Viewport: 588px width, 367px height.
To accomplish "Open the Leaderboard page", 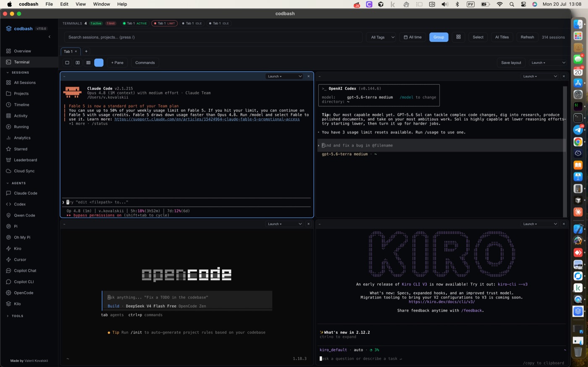I will click(x=29, y=160).
